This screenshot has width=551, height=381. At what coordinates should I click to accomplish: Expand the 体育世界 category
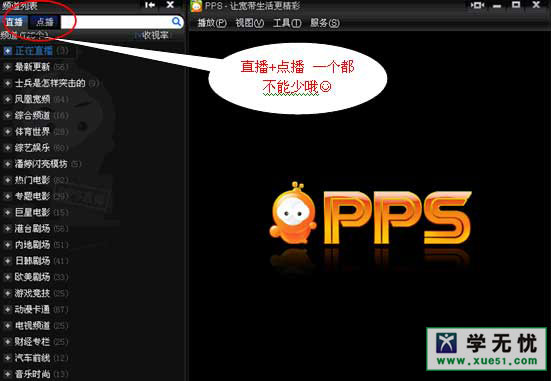[7, 131]
